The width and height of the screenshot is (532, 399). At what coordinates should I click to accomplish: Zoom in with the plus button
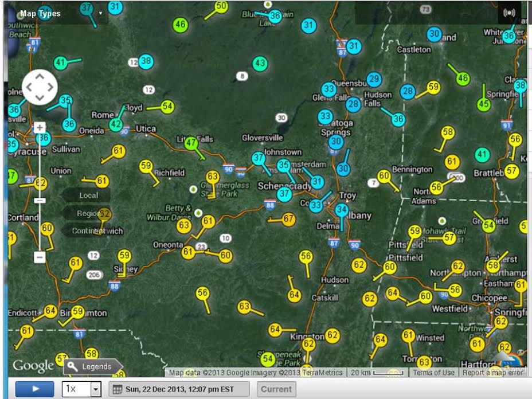tap(40, 128)
